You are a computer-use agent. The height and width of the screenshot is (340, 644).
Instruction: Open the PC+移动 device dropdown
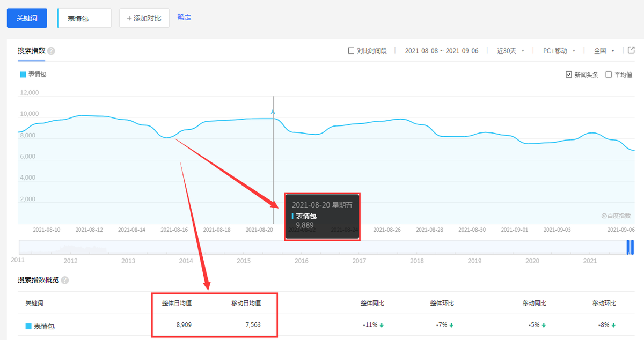(557, 50)
